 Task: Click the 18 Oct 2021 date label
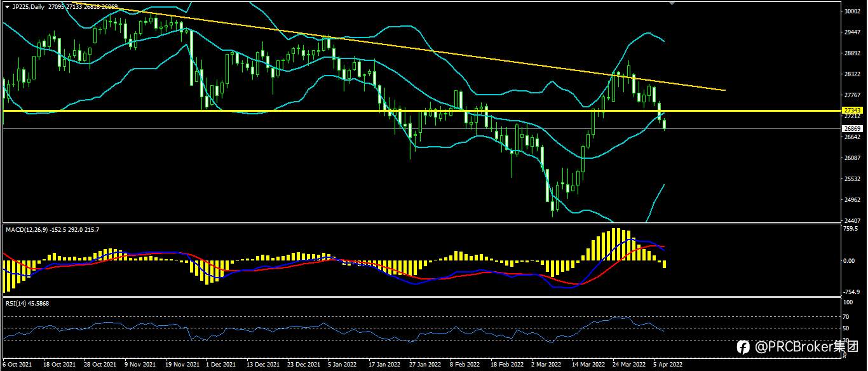(59, 365)
